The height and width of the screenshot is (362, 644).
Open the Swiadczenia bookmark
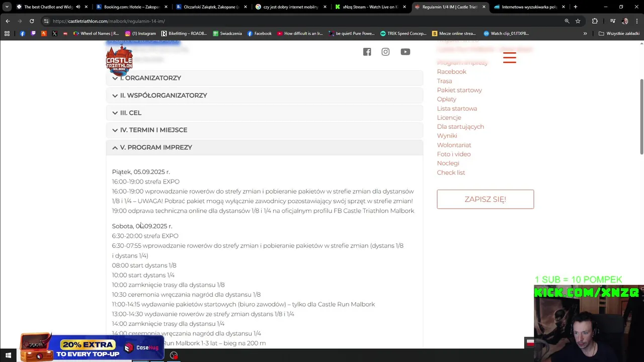coord(227,33)
